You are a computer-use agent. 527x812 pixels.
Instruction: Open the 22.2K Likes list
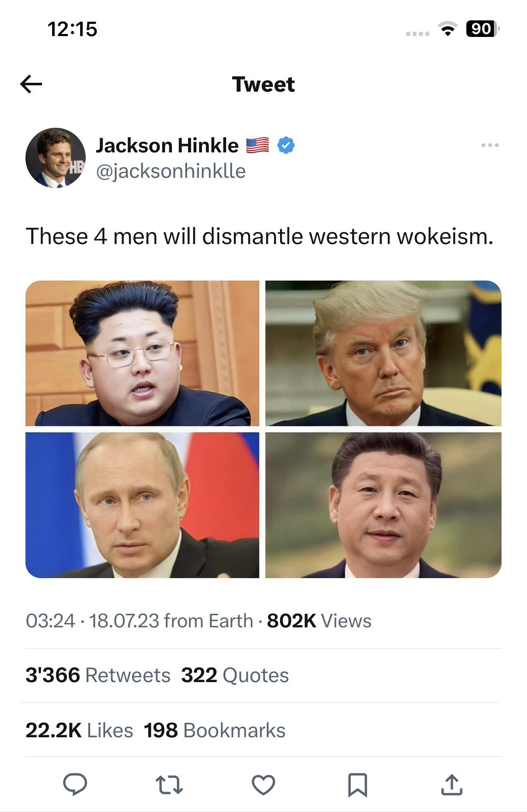point(79,730)
